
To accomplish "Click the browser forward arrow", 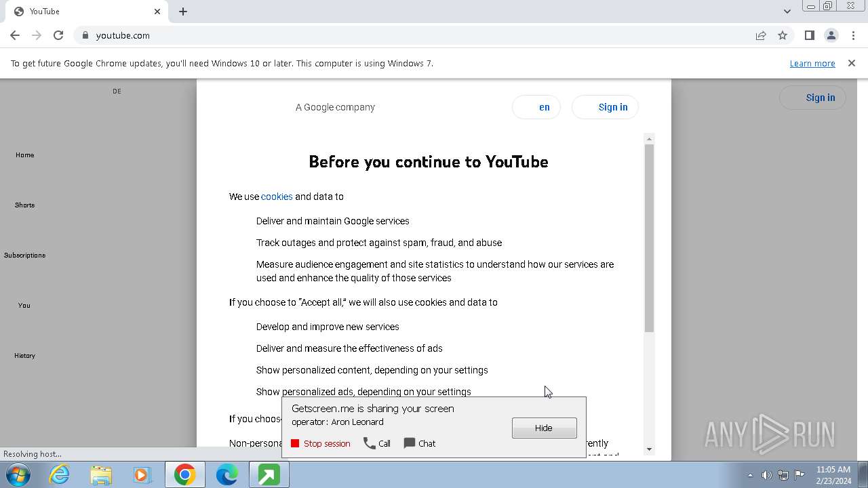I will pos(37,35).
